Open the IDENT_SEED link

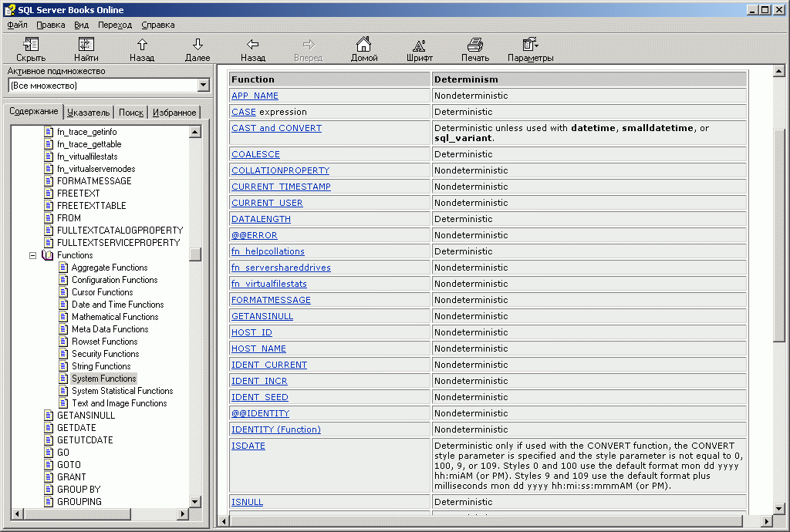[x=260, y=397]
